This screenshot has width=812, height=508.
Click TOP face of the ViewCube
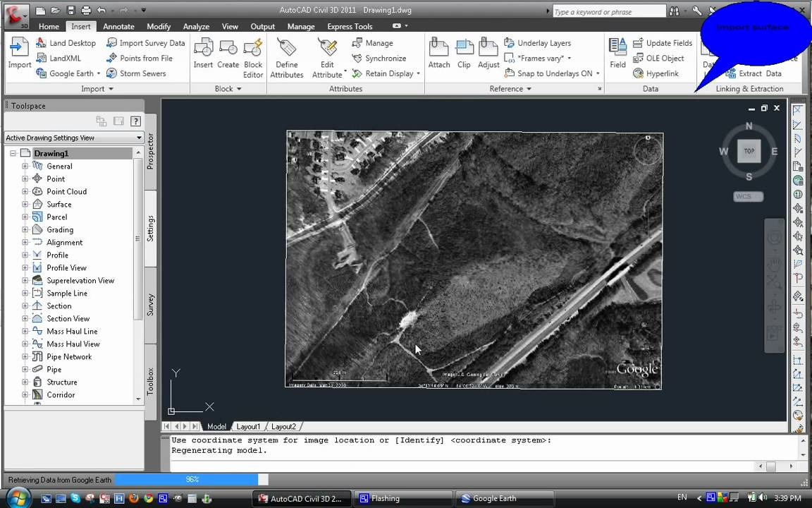coord(749,152)
